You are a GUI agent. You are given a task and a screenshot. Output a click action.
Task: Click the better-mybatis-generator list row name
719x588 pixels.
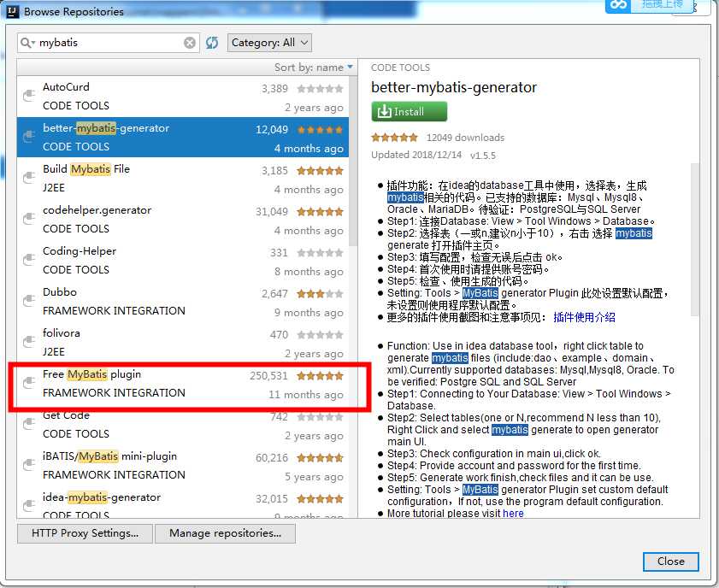tap(106, 128)
